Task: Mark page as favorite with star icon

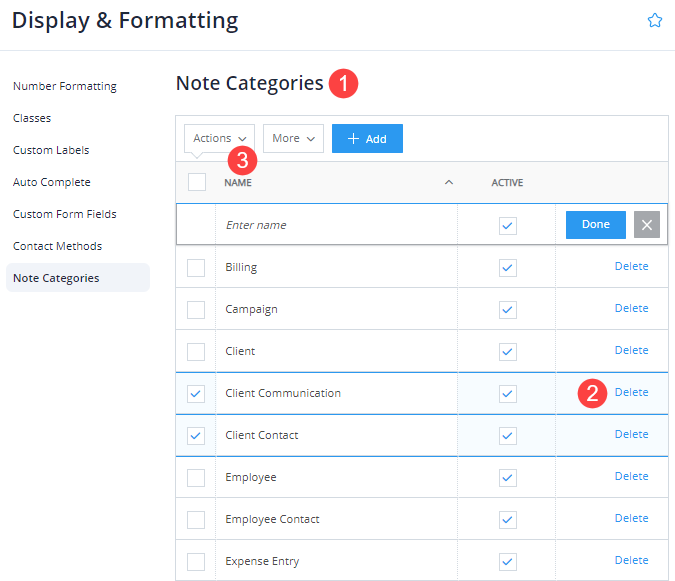Action: click(x=655, y=20)
